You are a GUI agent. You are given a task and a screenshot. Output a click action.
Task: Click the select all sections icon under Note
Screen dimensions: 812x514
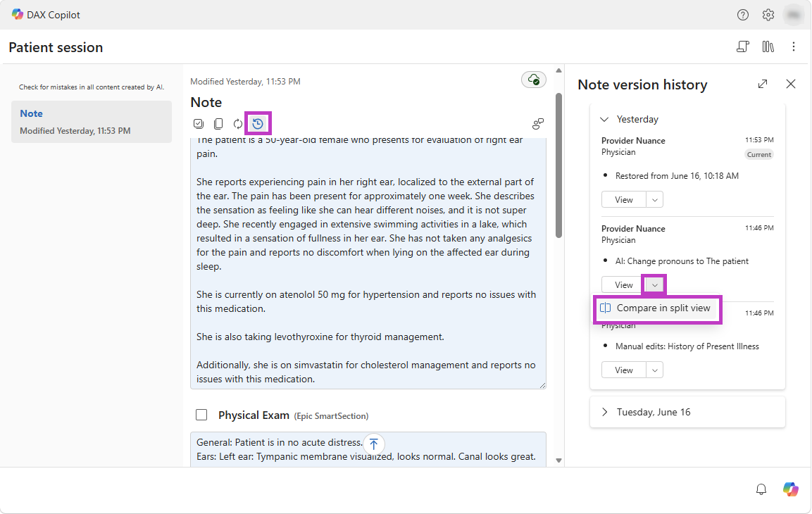199,124
